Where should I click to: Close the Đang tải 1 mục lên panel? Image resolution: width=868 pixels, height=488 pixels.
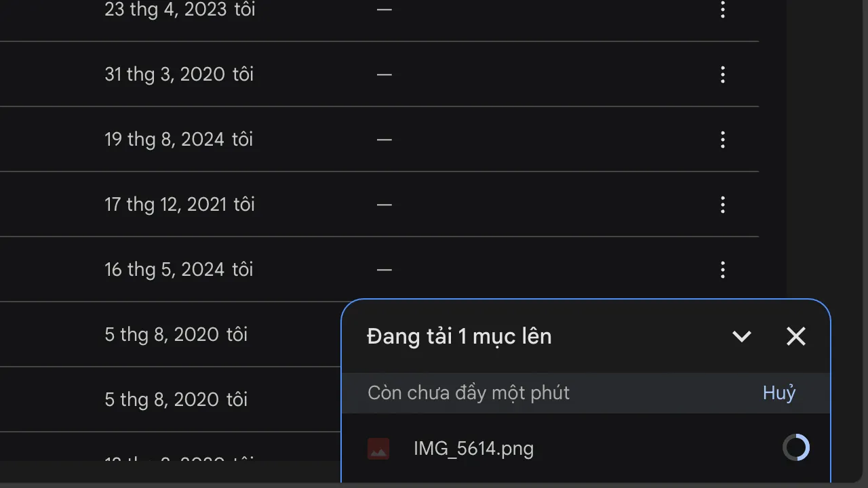795,336
